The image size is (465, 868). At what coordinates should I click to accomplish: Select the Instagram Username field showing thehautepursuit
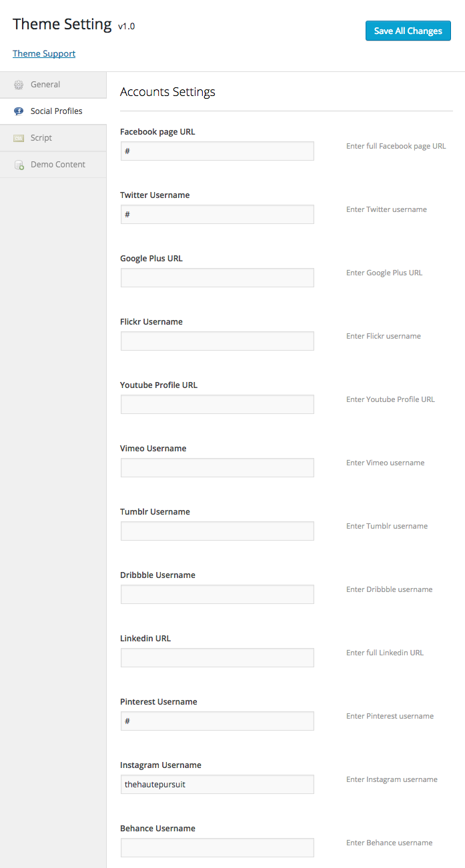pyautogui.click(x=217, y=784)
